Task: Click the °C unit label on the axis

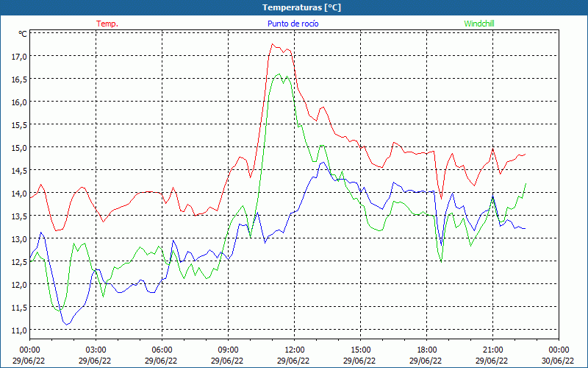Action: pyautogui.click(x=23, y=34)
